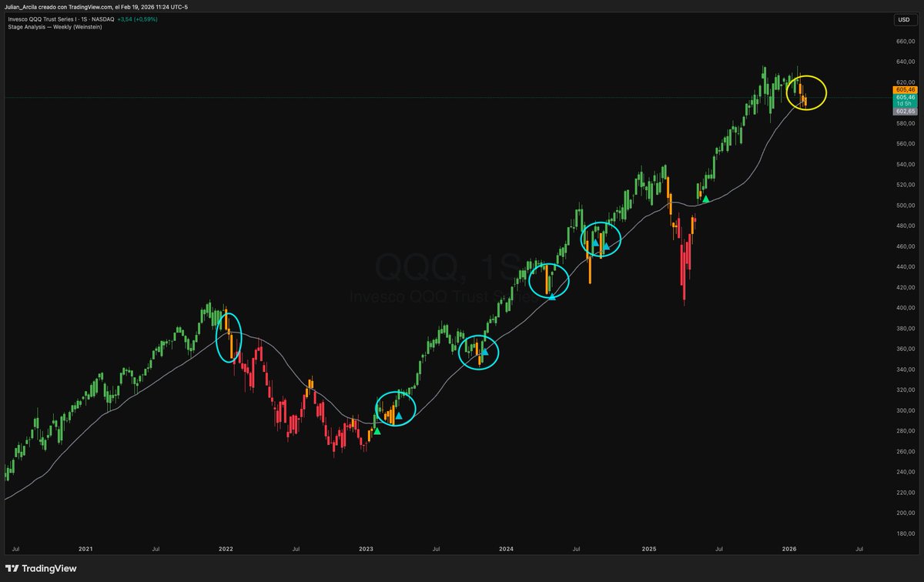The image size is (924, 582).
Task: Click the TradingView logo in bottom-left corner
Action: (39, 568)
